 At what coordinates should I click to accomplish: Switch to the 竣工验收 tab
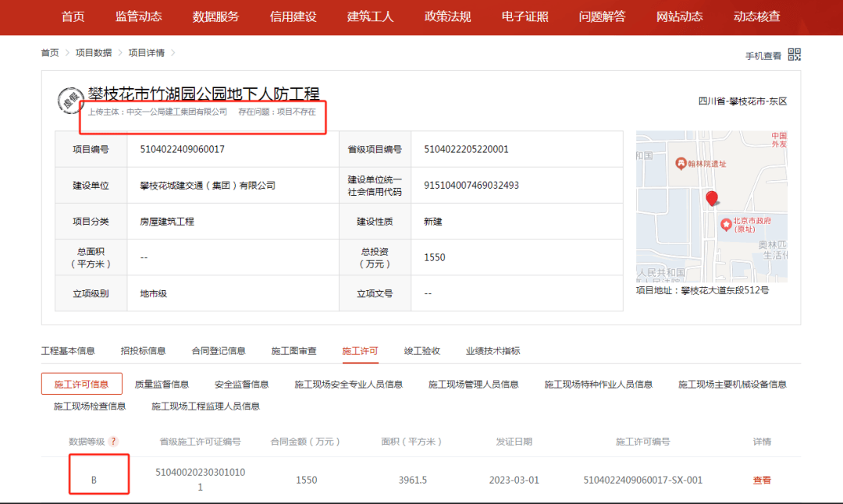coord(422,351)
